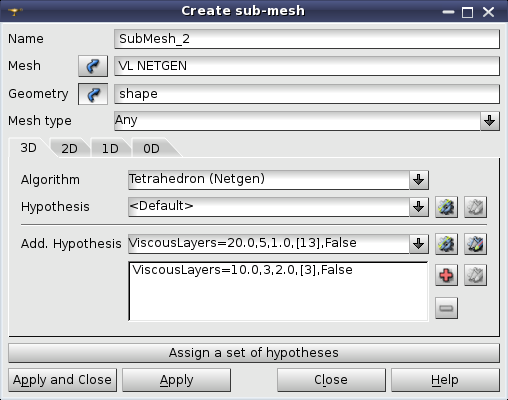Click Assign a set of hypotheses
The height and width of the screenshot is (400, 508).
click(254, 353)
